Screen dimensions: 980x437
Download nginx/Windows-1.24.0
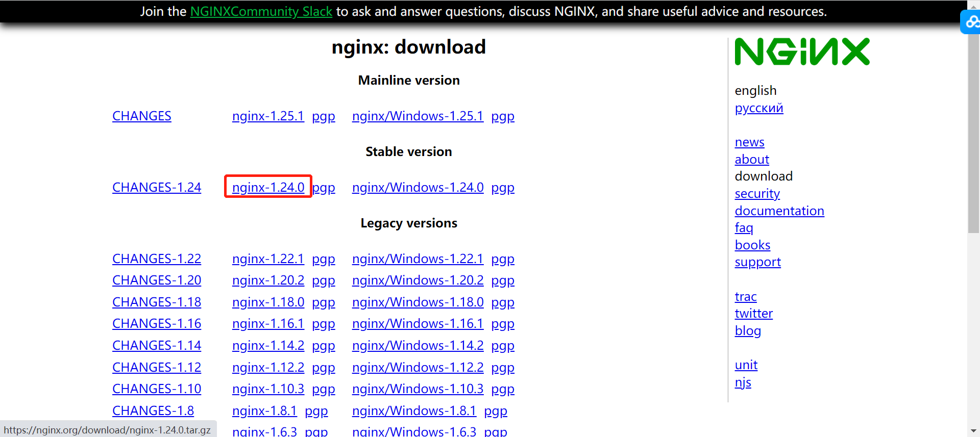point(418,188)
